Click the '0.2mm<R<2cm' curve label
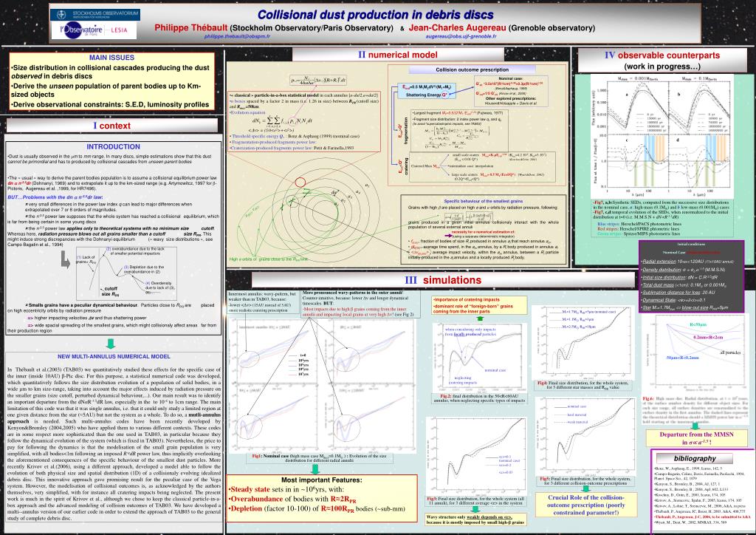This screenshot has height=535, width=756. coord(708,337)
